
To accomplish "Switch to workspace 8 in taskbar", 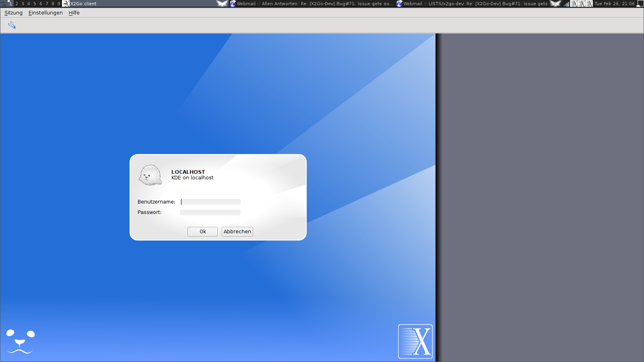I will [x=53, y=4].
